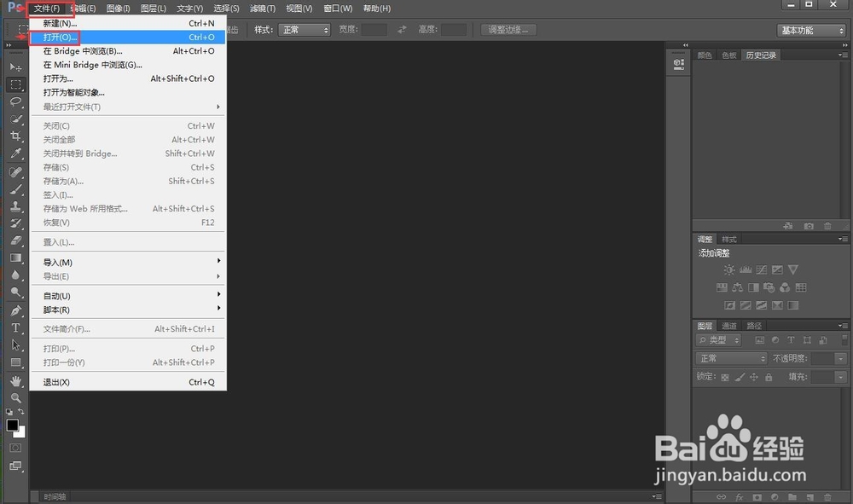Select the Rectangular Marquee tool
This screenshot has width=853, height=504.
(x=15, y=84)
